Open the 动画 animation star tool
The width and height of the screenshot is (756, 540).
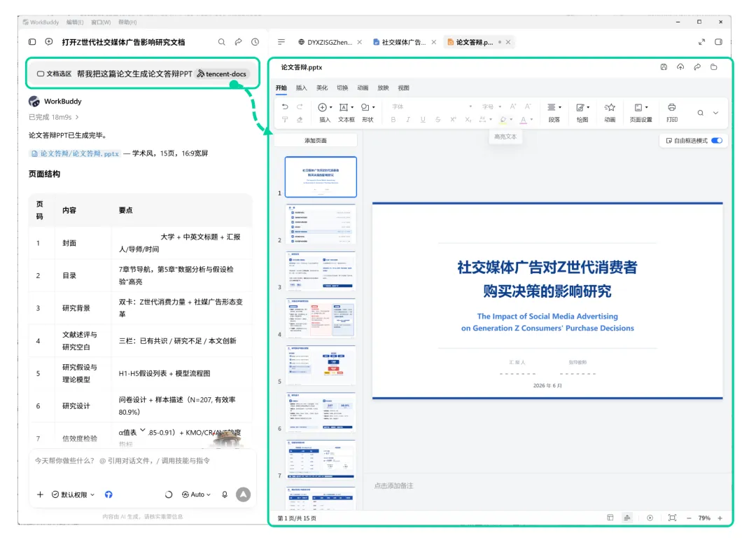point(610,113)
